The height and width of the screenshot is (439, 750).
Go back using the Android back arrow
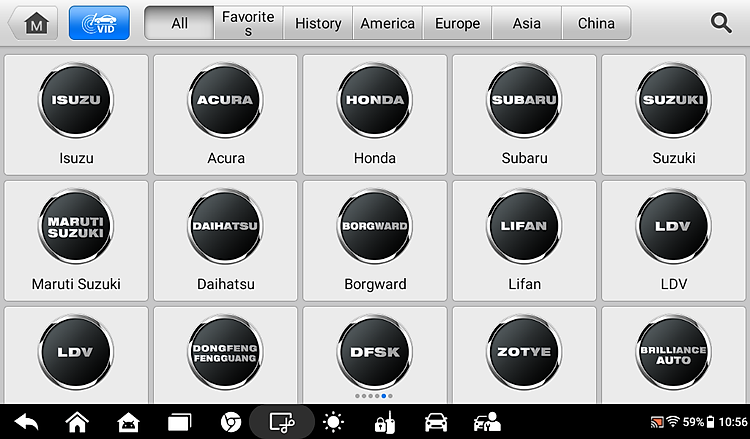coord(26,422)
